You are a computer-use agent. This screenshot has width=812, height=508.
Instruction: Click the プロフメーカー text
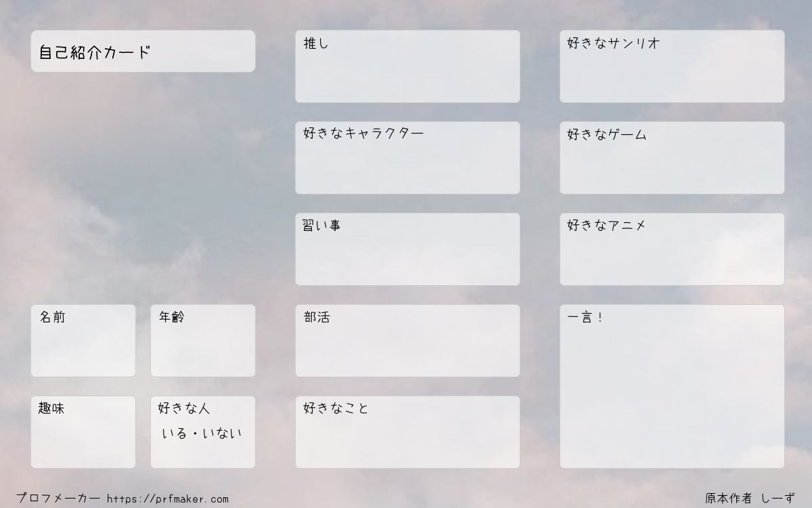58,499
